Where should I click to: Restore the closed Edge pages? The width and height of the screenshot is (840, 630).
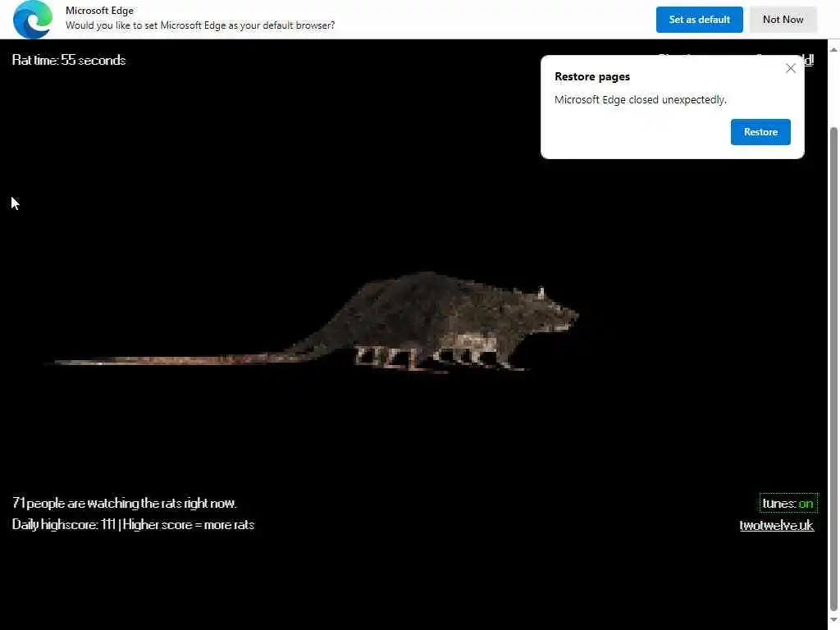point(760,132)
